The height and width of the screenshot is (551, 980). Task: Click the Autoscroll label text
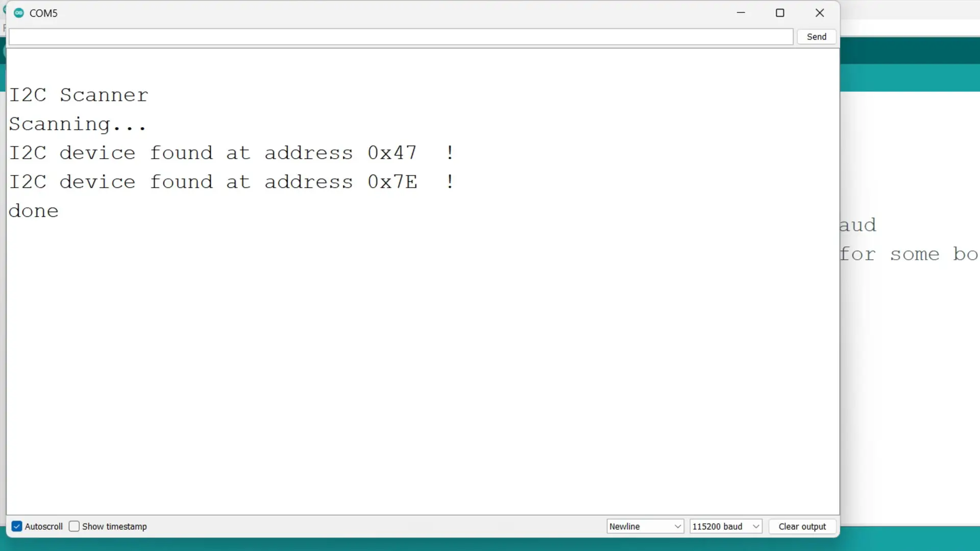[x=44, y=527]
